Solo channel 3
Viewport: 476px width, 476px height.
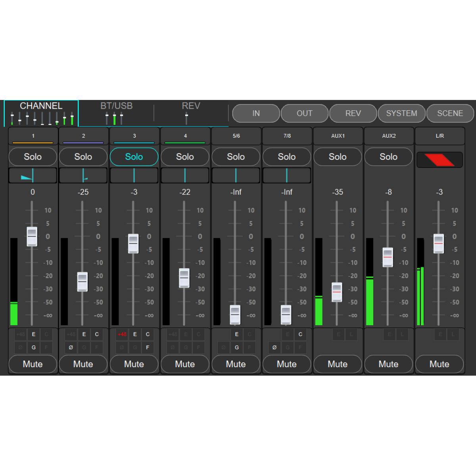[x=134, y=157]
